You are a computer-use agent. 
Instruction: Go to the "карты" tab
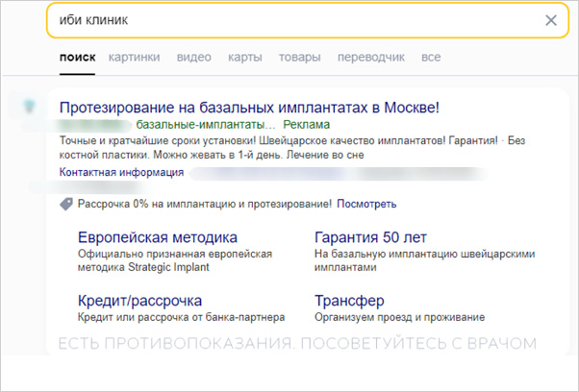pyautogui.click(x=244, y=58)
